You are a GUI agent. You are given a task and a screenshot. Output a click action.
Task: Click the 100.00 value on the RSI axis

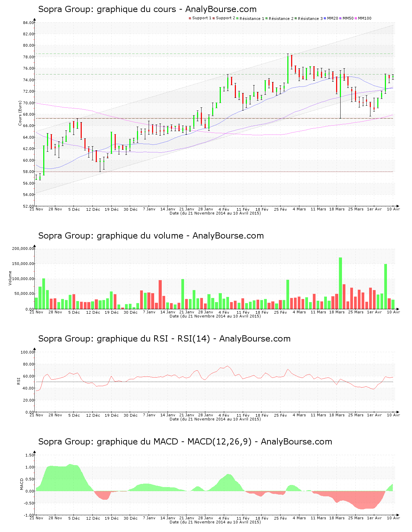coord(27,352)
